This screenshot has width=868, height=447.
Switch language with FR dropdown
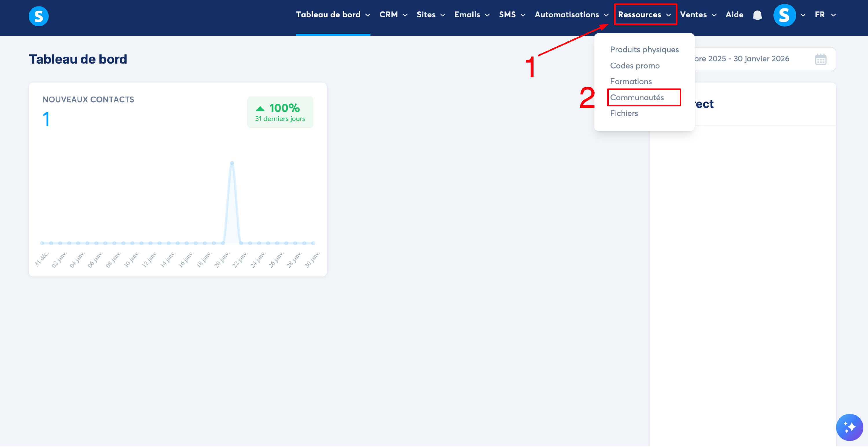825,15
